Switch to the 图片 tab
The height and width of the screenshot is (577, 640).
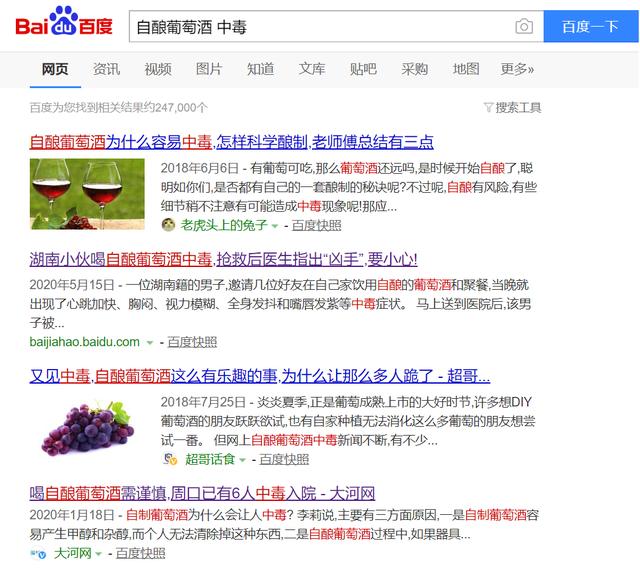point(209,69)
